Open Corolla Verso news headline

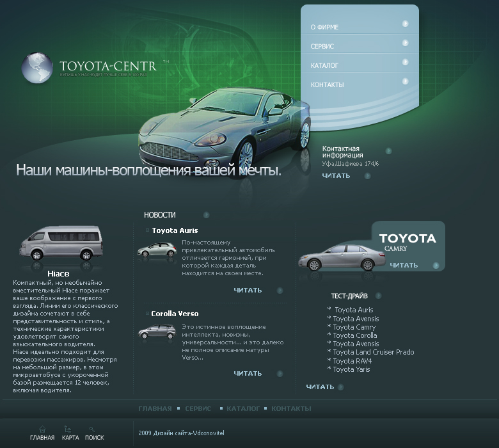pos(175,314)
